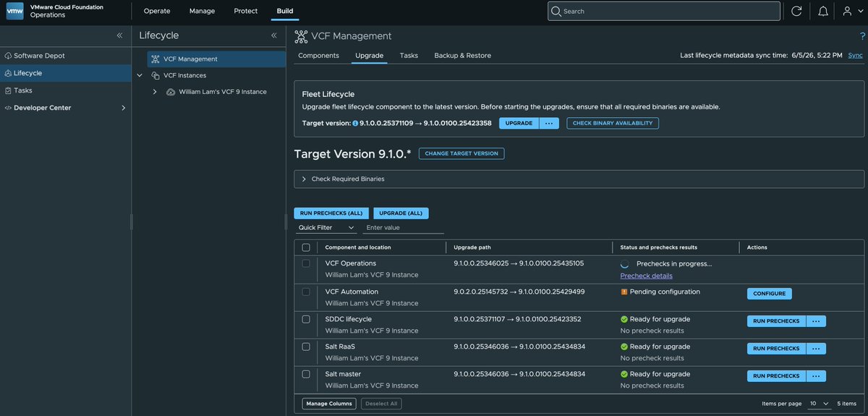Click the Lifecycle icon in sidebar
This screenshot has width=868, height=416.
point(8,73)
